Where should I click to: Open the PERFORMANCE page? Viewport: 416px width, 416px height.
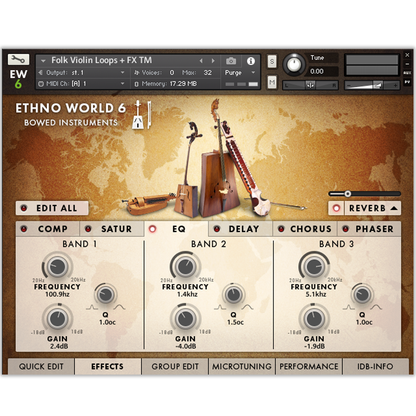click(x=309, y=366)
